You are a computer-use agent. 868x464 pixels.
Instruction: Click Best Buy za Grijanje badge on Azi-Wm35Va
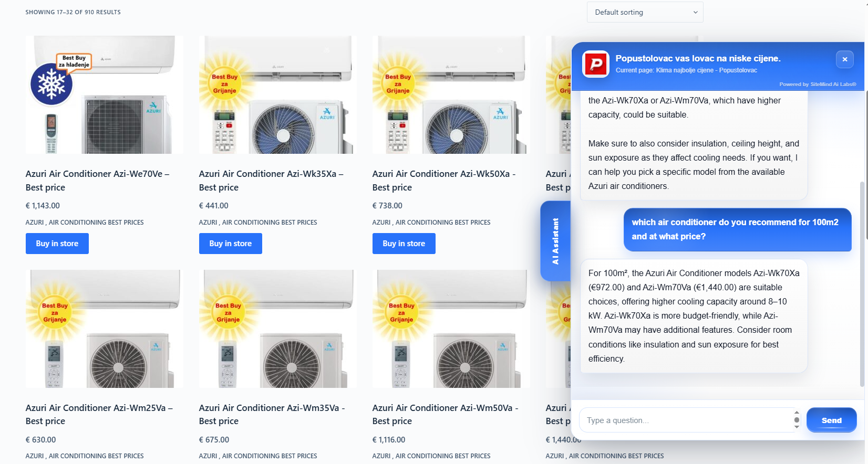pos(228,312)
